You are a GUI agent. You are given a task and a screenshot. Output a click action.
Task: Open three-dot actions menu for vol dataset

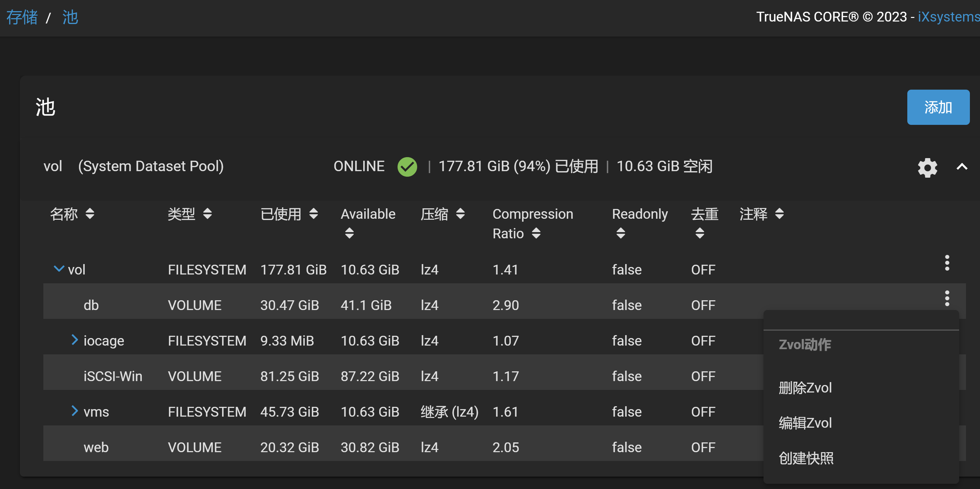(946, 263)
